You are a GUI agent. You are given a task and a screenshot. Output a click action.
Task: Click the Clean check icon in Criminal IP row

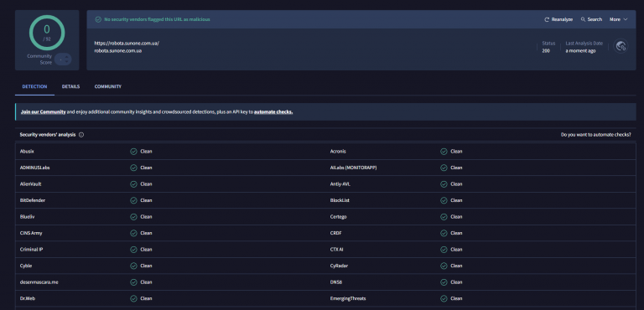[133, 249]
